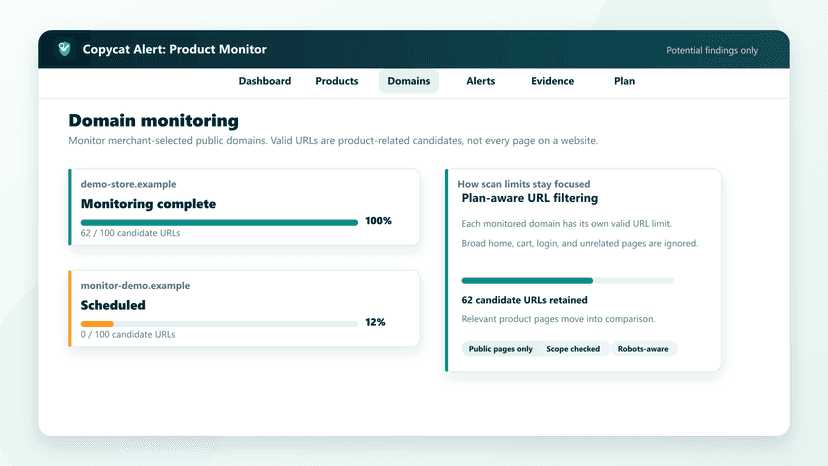
Task: Click the Monitor merchant-selected public domains description
Action: pyautogui.click(x=333, y=141)
